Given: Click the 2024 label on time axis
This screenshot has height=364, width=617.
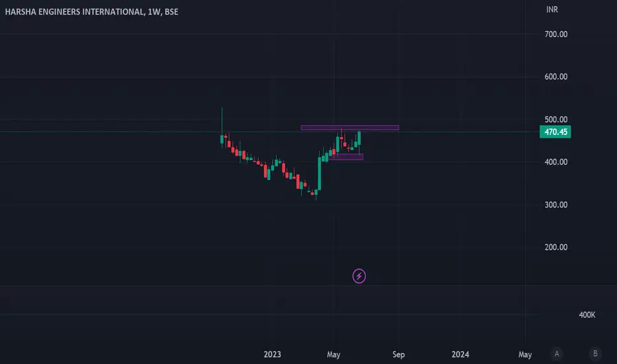Looking at the screenshot, I should point(460,355).
